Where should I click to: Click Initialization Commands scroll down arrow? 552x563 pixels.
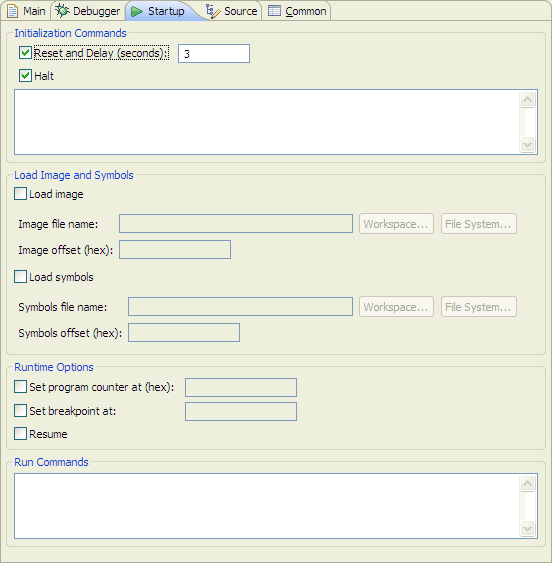(x=528, y=145)
